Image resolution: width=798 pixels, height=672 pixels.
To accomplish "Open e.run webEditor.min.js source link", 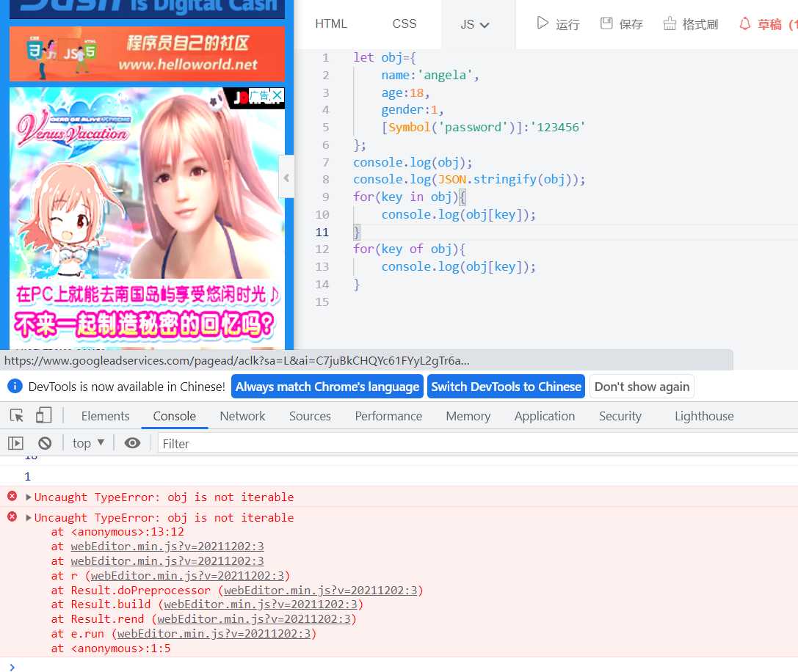I will tap(214, 634).
